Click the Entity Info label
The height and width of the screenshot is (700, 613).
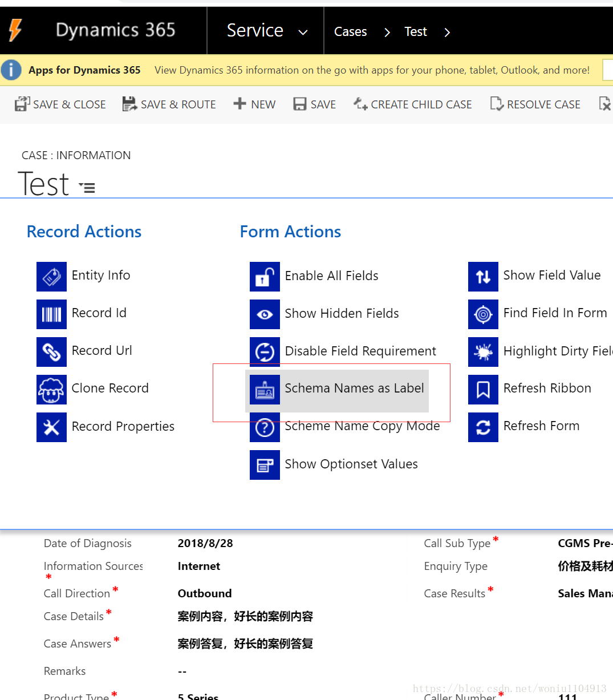pyautogui.click(x=101, y=275)
